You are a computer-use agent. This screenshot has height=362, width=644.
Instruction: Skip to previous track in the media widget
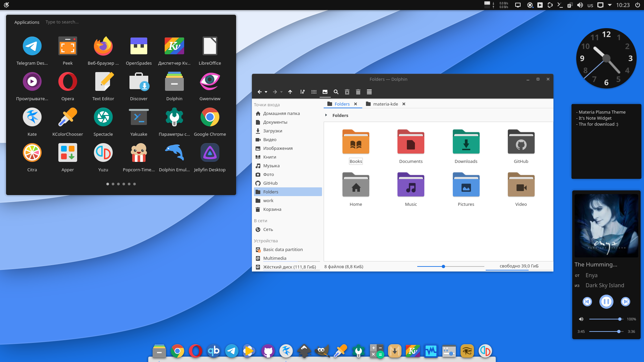coord(587,302)
